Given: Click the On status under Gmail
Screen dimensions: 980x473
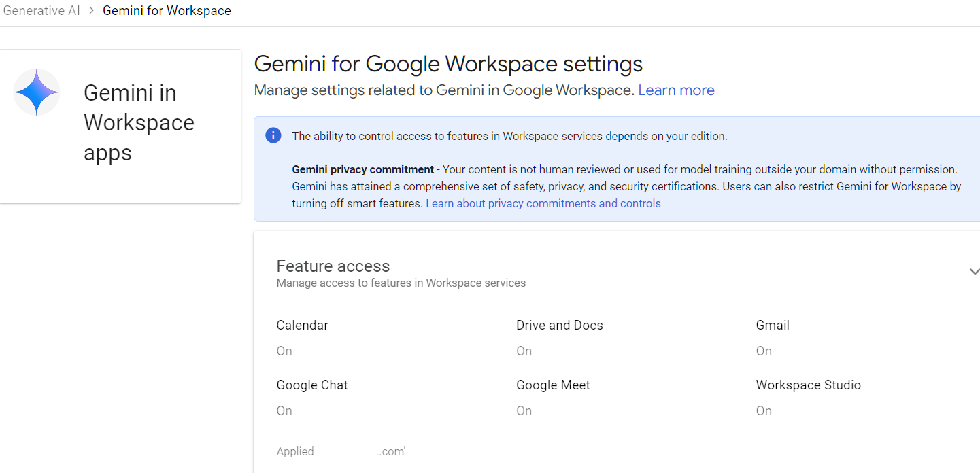Looking at the screenshot, I should point(763,351).
